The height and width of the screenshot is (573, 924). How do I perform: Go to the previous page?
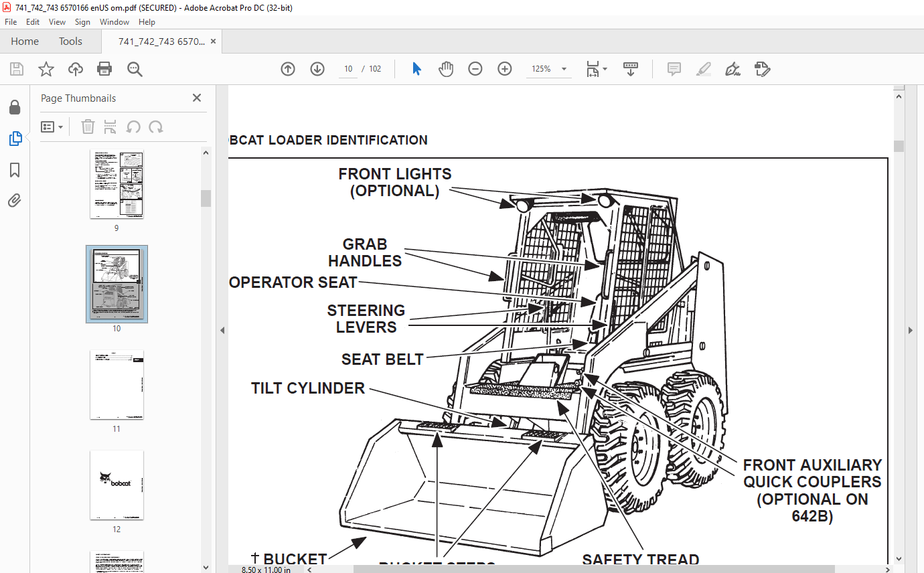(288, 69)
